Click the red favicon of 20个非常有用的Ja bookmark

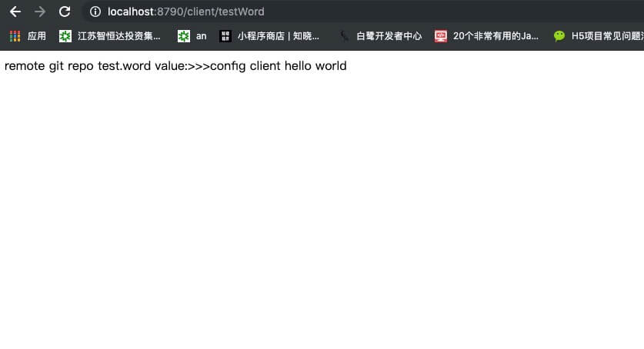pyautogui.click(x=441, y=36)
